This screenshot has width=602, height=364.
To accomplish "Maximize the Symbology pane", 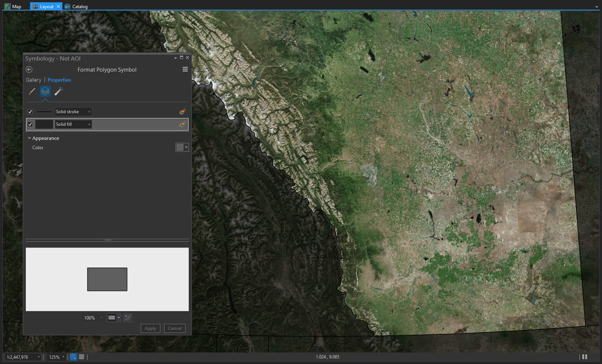I will 181,58.
